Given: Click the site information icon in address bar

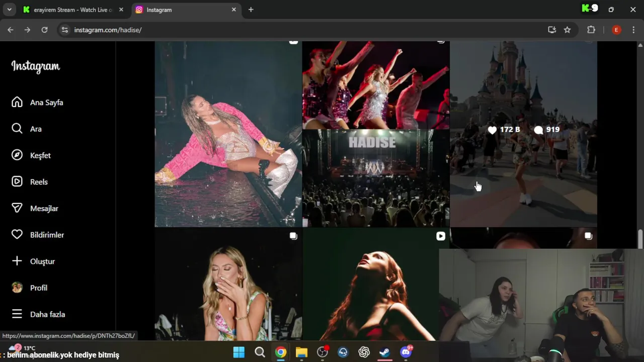Looking at the screenshot, I should point(64,30).
